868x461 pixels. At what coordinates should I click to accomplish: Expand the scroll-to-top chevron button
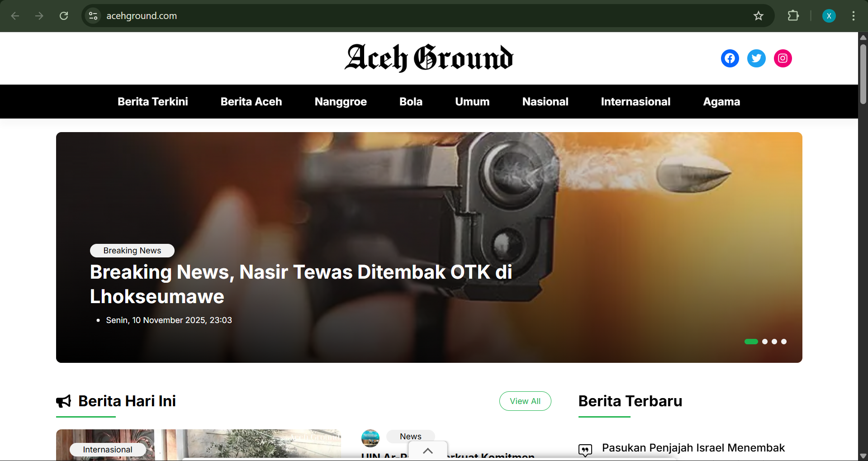point(427,451)
